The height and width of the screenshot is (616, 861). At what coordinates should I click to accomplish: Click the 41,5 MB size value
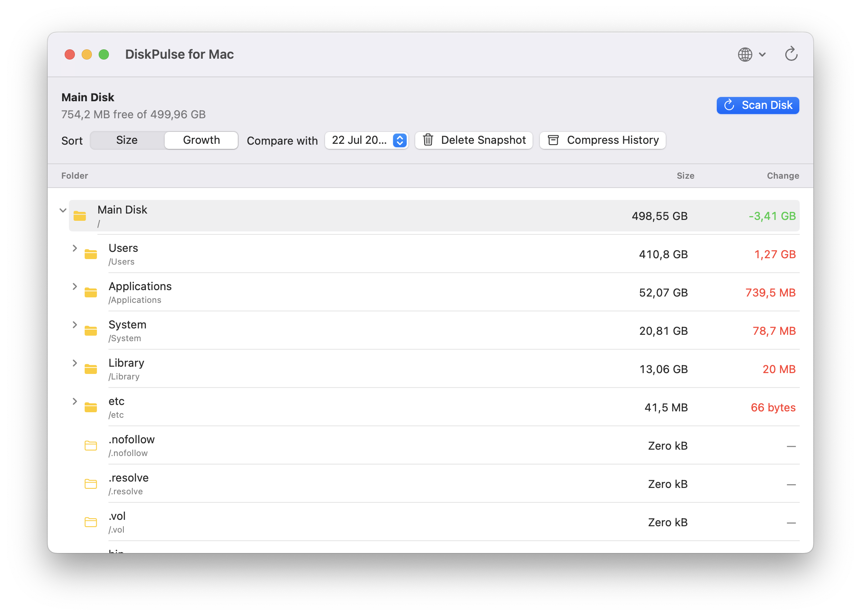(x=666, y=408)
